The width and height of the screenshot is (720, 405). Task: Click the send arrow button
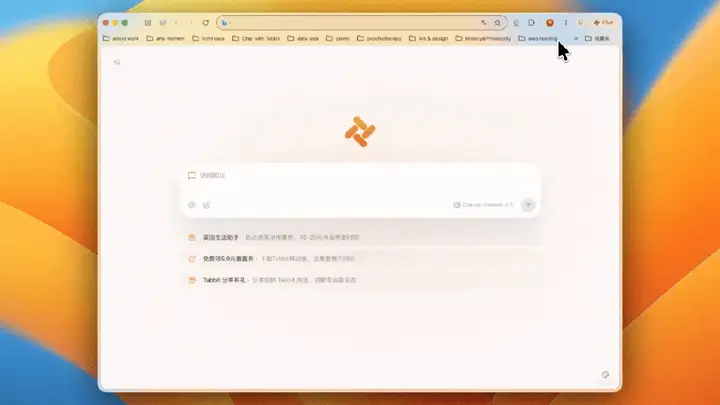point(528,205)
